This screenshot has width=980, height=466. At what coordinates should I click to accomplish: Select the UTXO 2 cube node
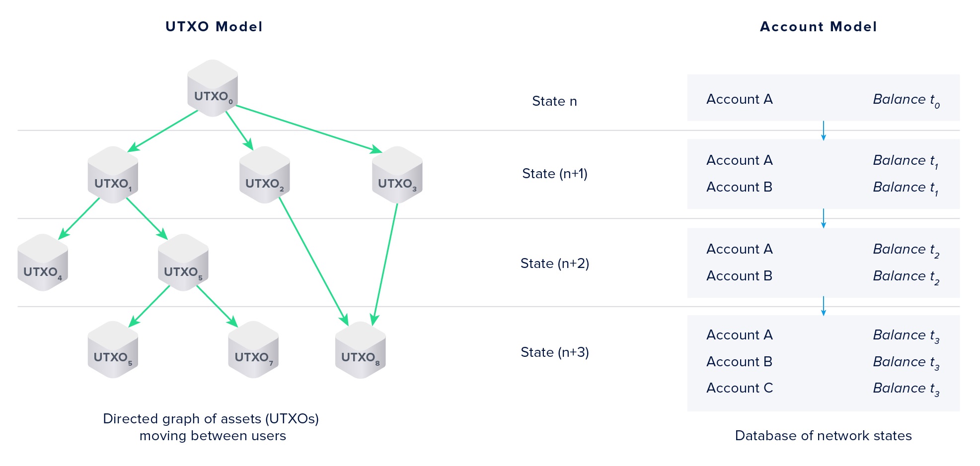(264, 175)
